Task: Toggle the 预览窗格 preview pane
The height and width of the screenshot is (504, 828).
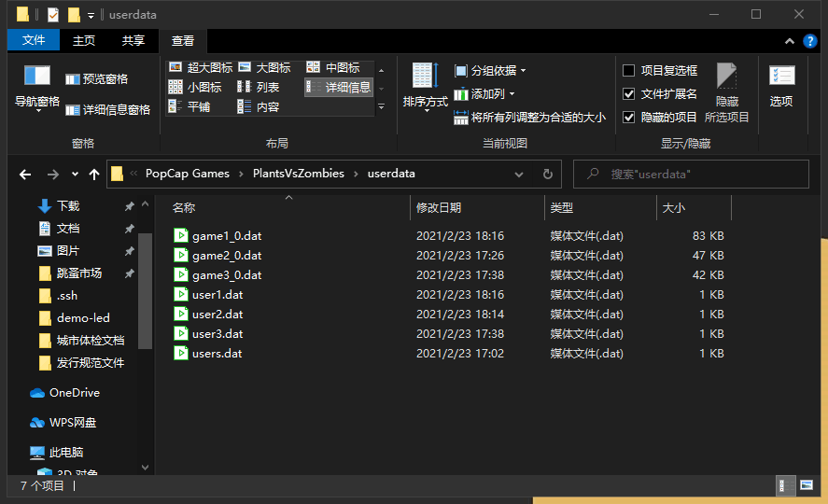Action: click(97, 79)
